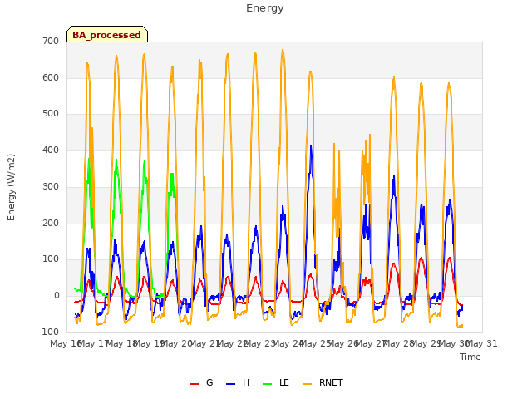
Task: Click the LE legend label
Action: 284,382
